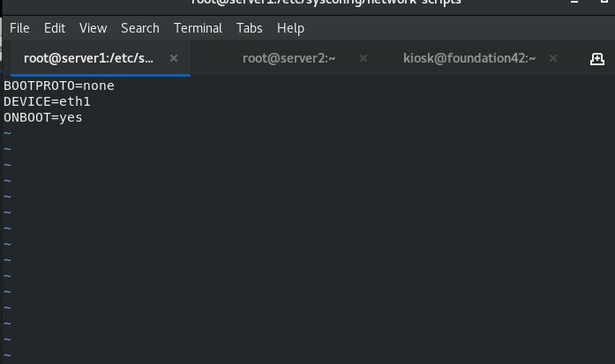The image size is (615, 364).
Task: Click the new tab icon
Action: point(597,59)
